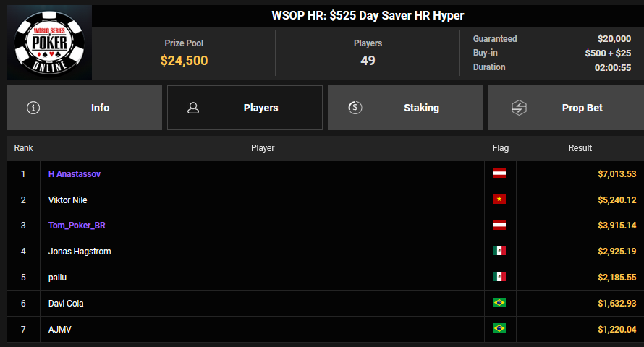Image resolution: width=644 pixels, height=347 pixels.
Task: Click the WSOP Poker Online logo
Action: click(49, 43)
